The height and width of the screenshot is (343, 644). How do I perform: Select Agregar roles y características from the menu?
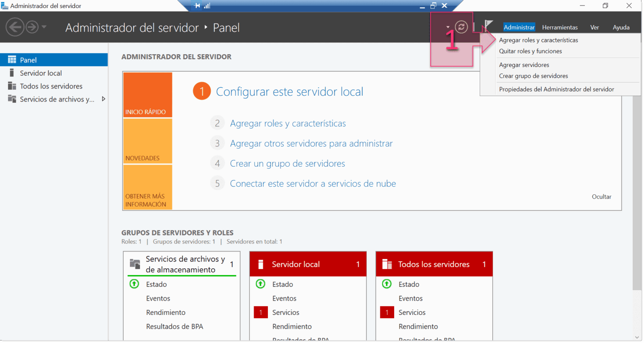[x=538, y=40]
